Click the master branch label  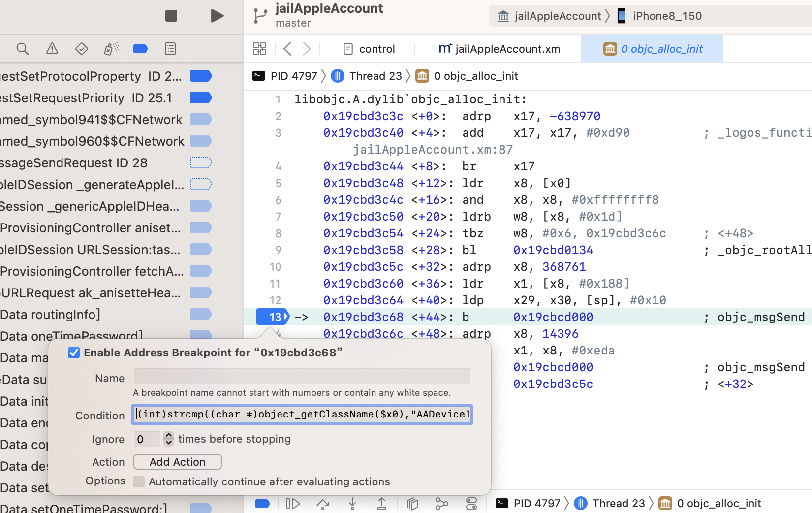pos(293,23)
